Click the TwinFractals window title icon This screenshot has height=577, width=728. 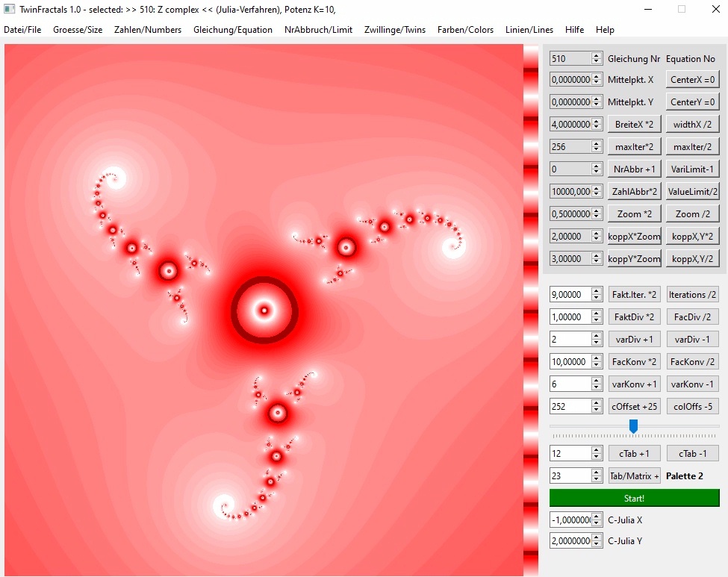pyautogui.click(x=9, y=9)
